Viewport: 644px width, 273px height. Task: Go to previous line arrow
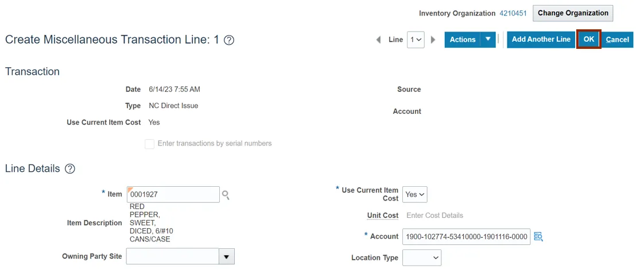[x=378, y=40]
